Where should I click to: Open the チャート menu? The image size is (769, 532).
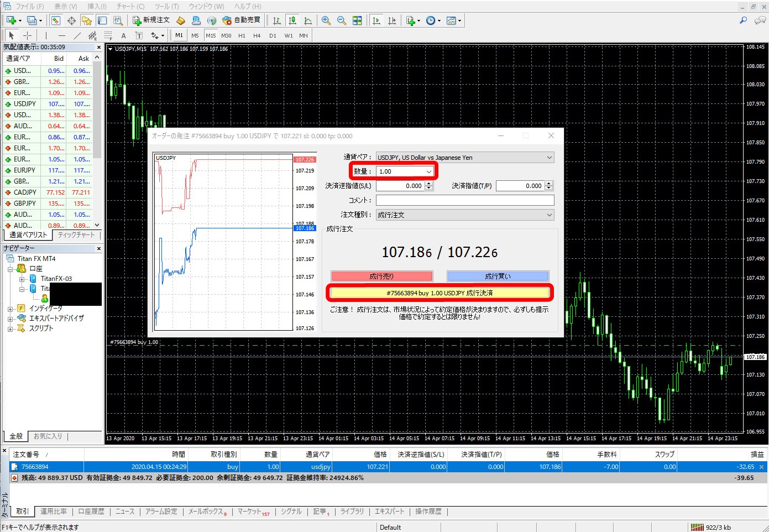coord(130,6)
